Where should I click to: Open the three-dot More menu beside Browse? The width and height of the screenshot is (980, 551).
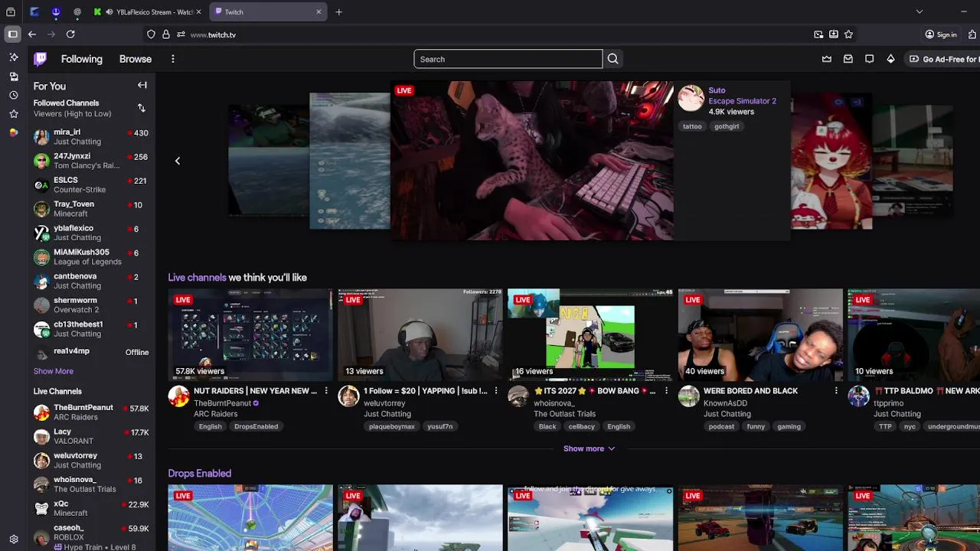pos(173,59)
